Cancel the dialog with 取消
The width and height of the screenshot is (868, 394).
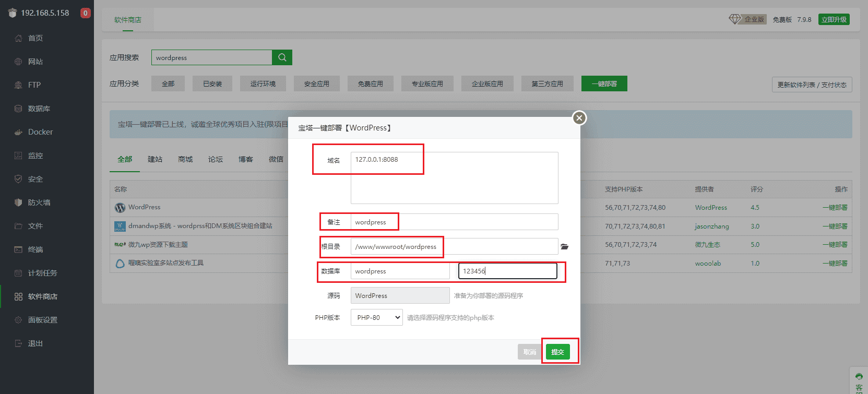point(530,352)
